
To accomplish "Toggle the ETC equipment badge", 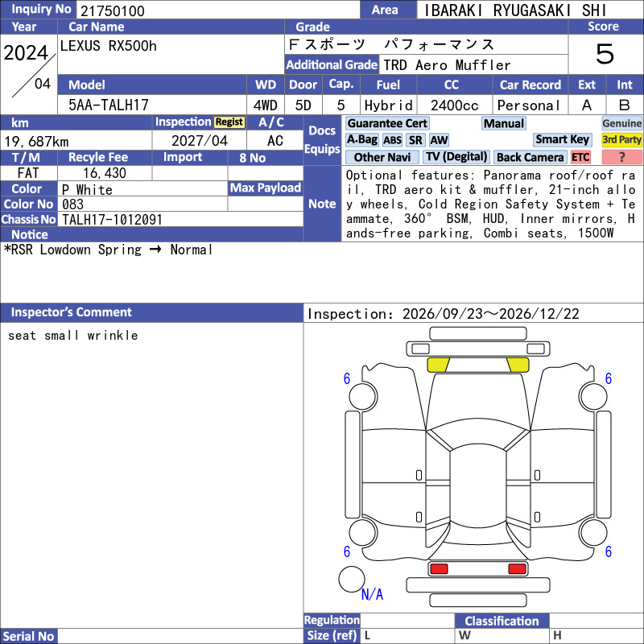I will pyautogui.click(x=580, y=157).
